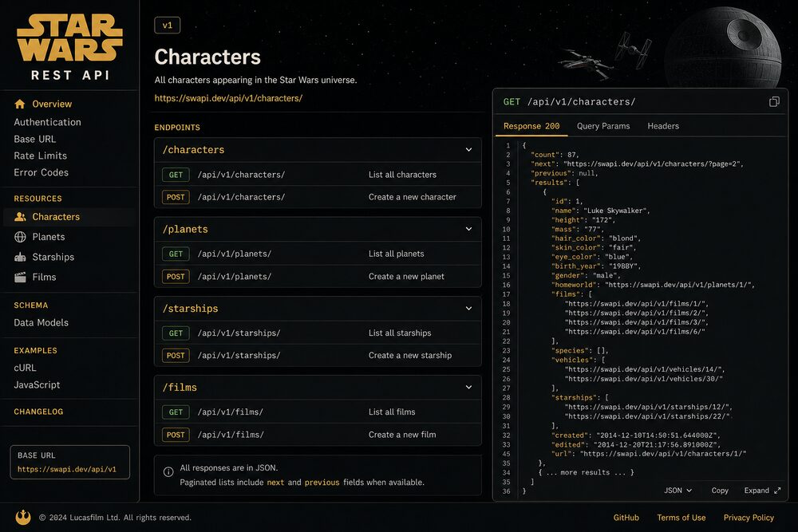The height and width of the screenshot is (532, 798).
Task: Click the starships/12/ URL in response
Action: point(647,407)
